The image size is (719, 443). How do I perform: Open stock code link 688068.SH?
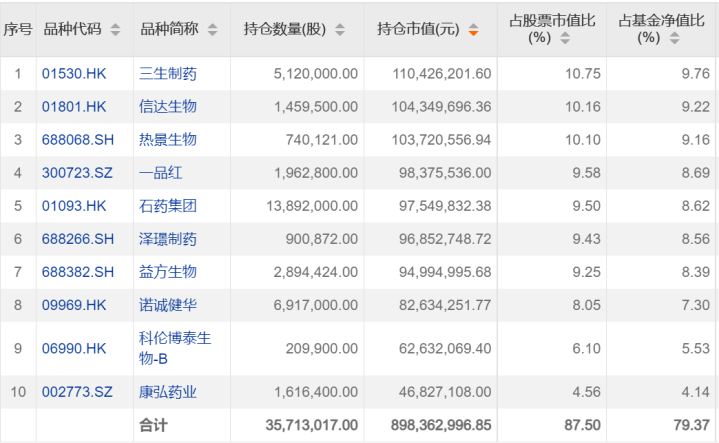click(x=78, y=139)
